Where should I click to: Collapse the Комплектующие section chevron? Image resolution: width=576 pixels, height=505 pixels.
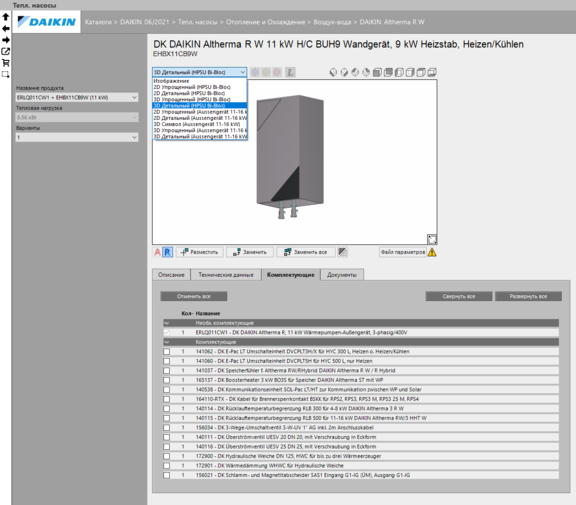(167, 342)
